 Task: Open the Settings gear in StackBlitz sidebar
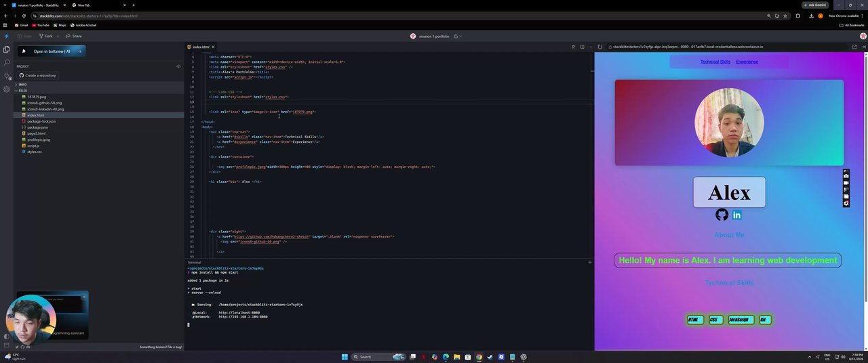6,89
